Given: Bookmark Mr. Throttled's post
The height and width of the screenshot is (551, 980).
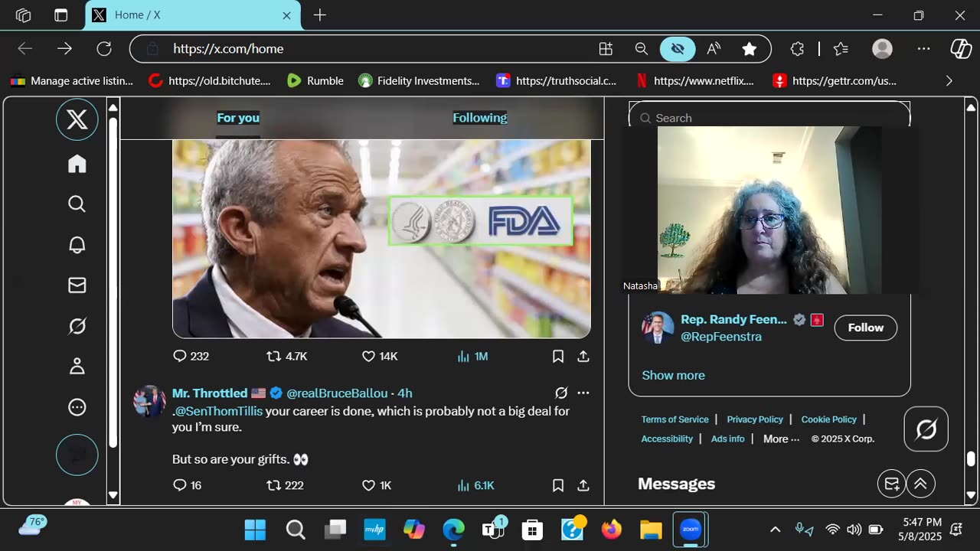Looking at the screenshot, I should click(558, 484).
